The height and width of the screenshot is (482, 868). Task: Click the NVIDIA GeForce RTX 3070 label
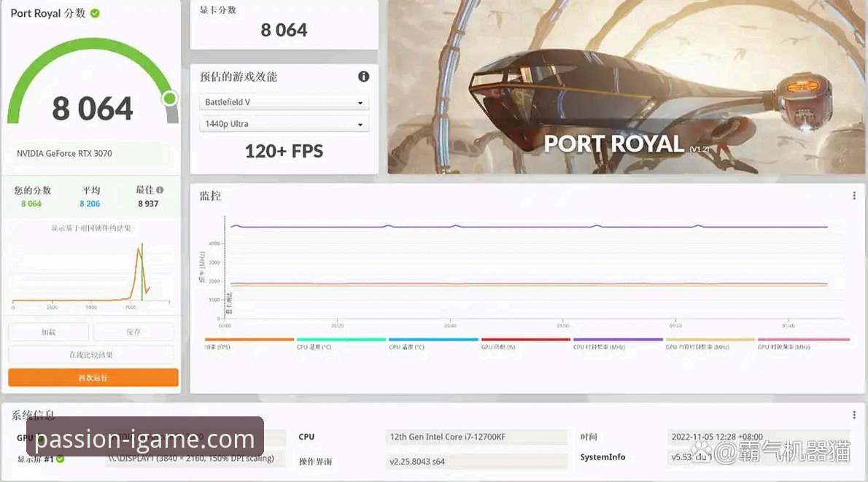click(64, 153)
